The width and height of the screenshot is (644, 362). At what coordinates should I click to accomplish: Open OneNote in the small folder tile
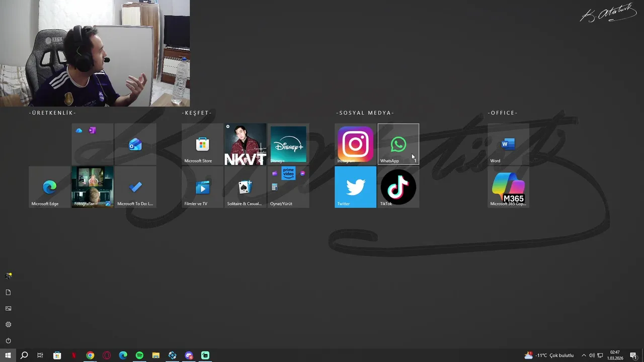(92, 131)
